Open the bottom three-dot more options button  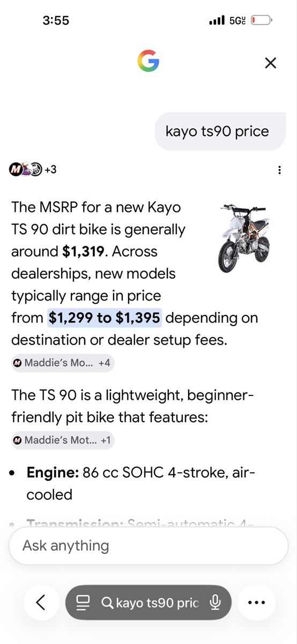256,603
